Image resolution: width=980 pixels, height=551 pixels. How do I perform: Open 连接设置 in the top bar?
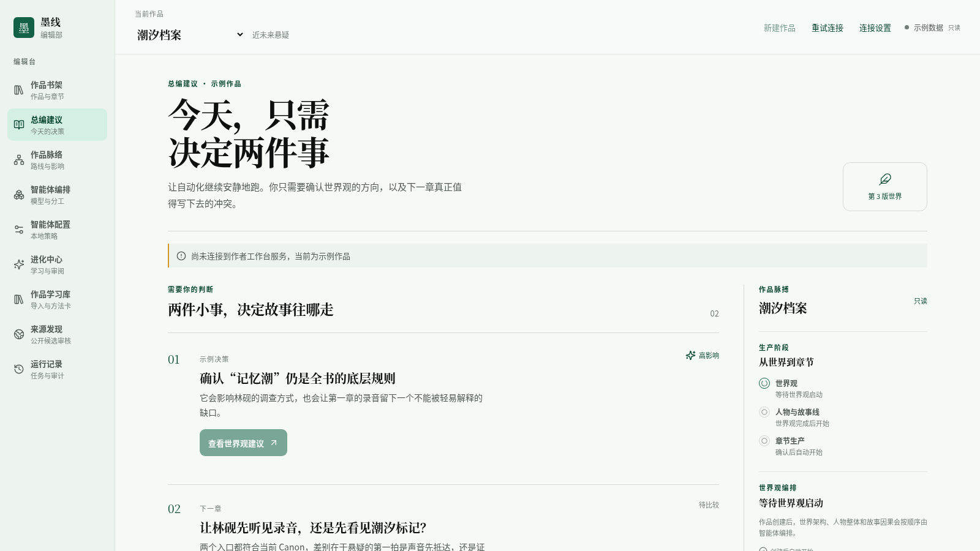pyautogui.click(x=875, y=28)
